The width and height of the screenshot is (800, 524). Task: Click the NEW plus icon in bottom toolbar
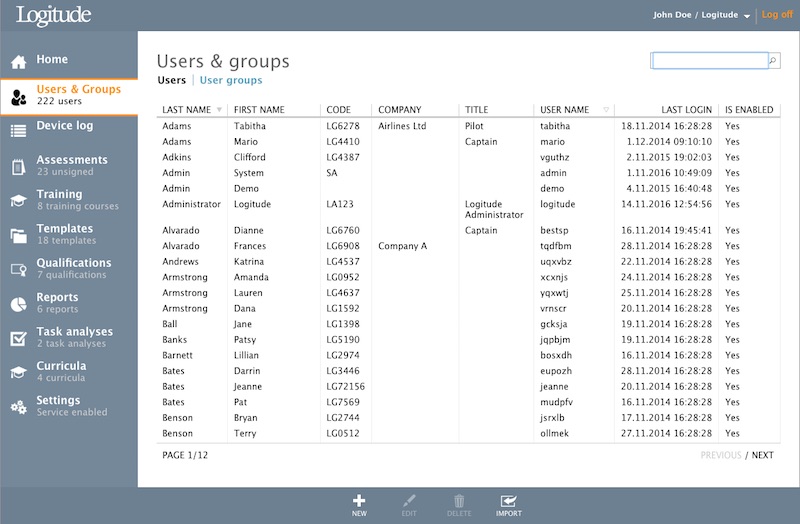359,501
